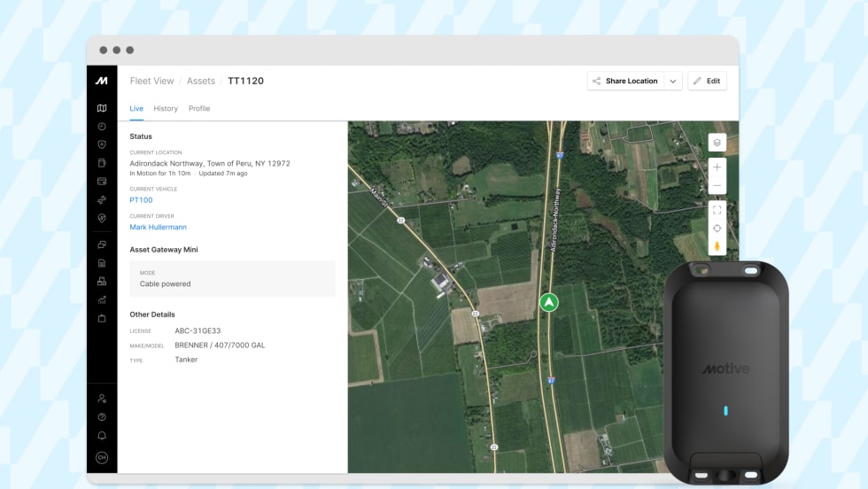This screenshot has height=489, width=868.
Task: Recenter map with the crosshair button
Action: pos(717,229)
